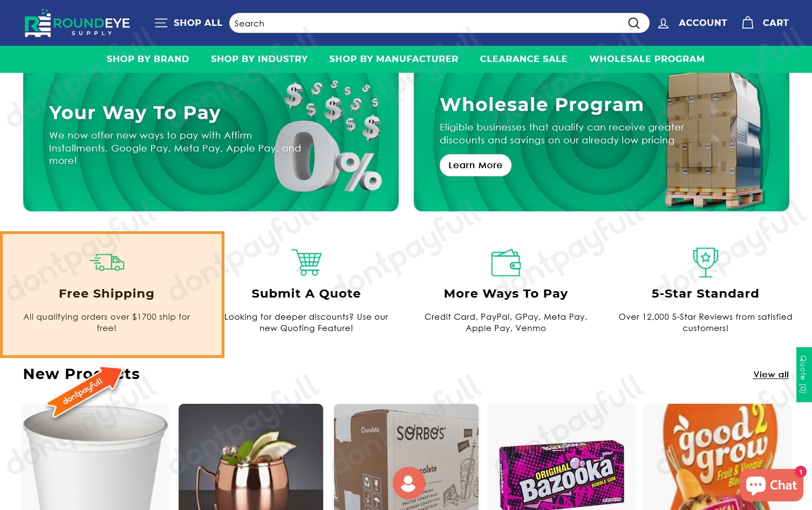Open the Chat widget
The image size is (812, 510).
pyautogui.click(x=771, y=485)
